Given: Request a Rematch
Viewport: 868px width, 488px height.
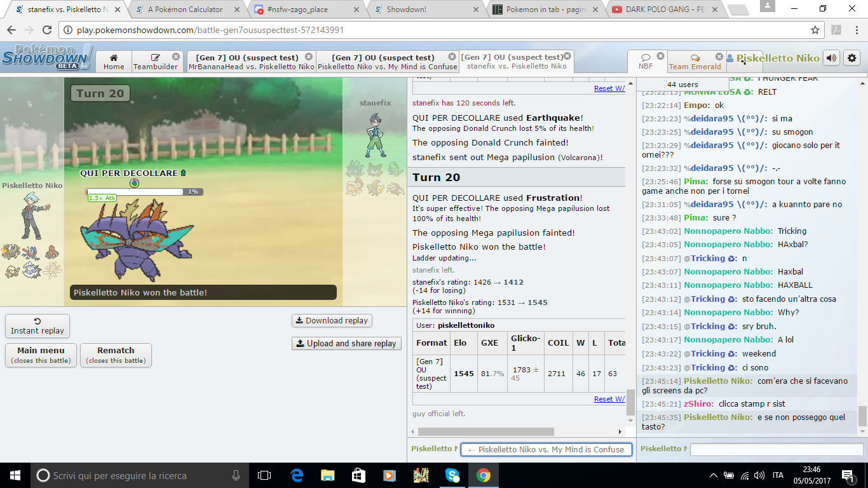Looking at the screenshot, I should click(116, 355).
